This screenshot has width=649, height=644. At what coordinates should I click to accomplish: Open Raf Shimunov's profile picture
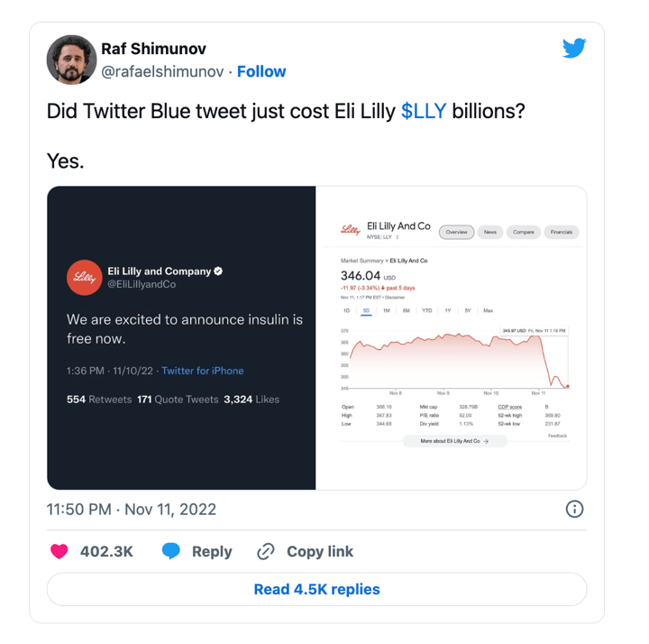[x=71, y=60]
